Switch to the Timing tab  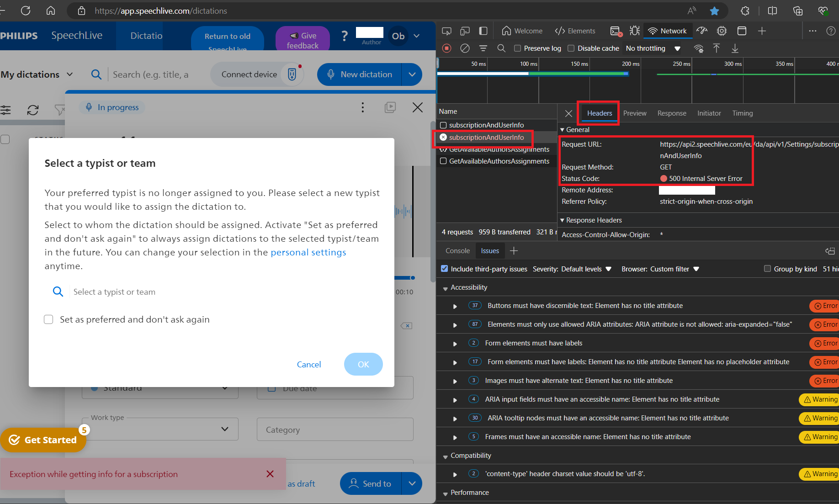click(742, 113)
